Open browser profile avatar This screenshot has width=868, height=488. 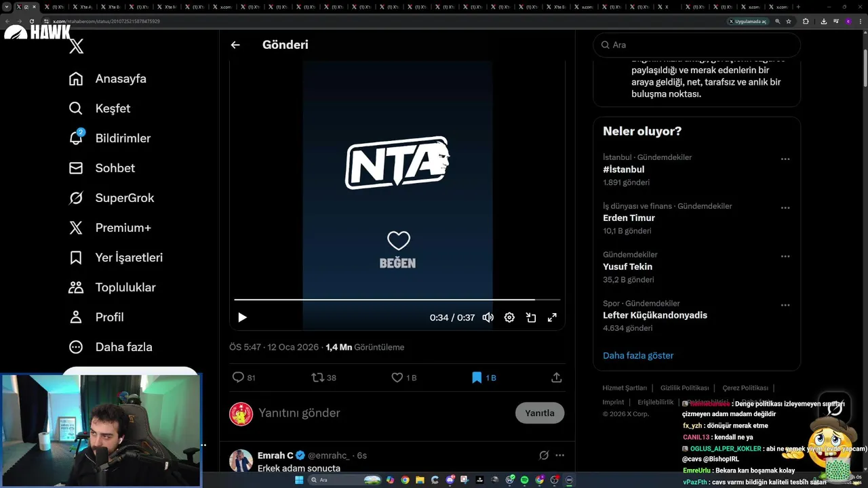848,21
